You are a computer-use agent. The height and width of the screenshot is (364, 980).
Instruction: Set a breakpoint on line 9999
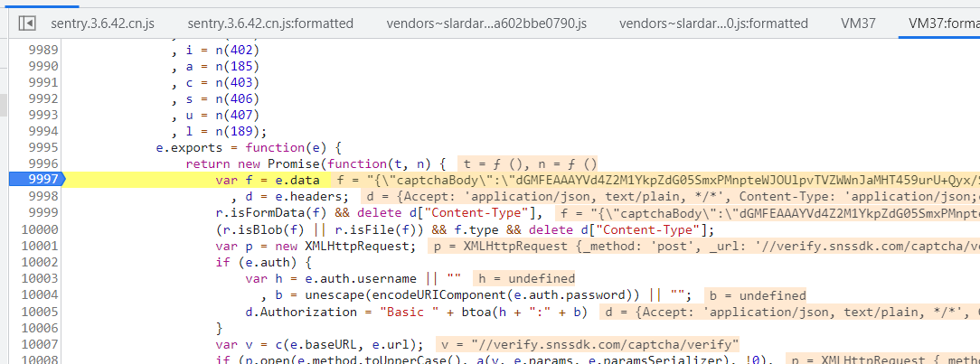click(x=43, y=213)
